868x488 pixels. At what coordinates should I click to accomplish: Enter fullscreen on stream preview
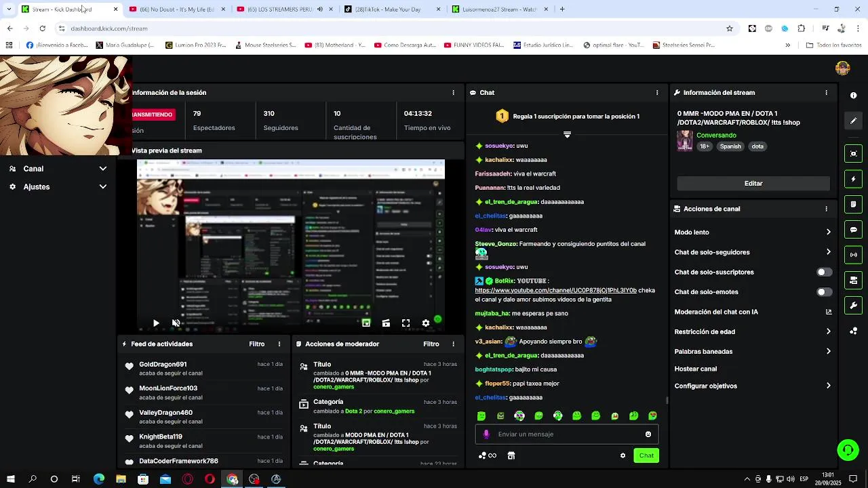(406, 323)
